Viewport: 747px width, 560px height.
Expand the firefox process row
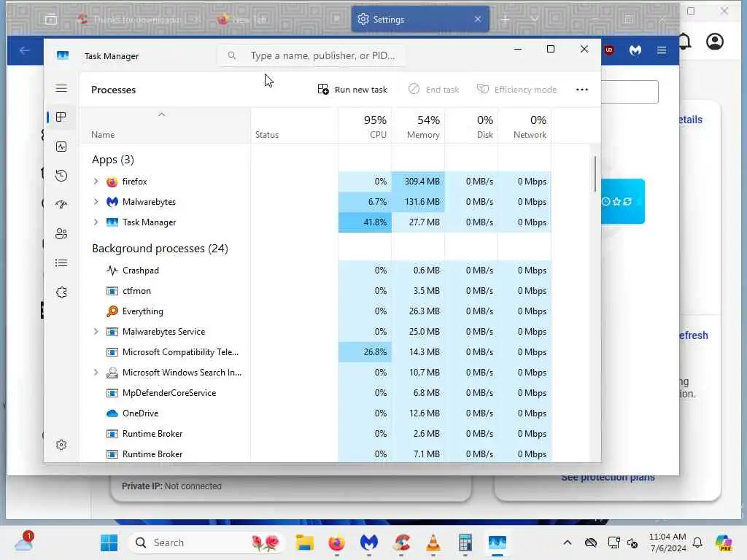pos(96,182)
